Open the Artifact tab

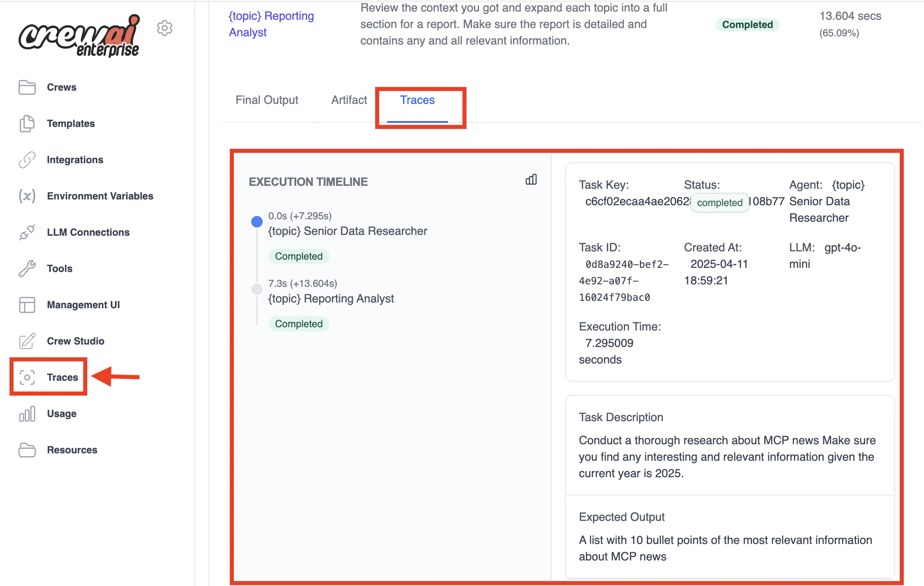349,100
